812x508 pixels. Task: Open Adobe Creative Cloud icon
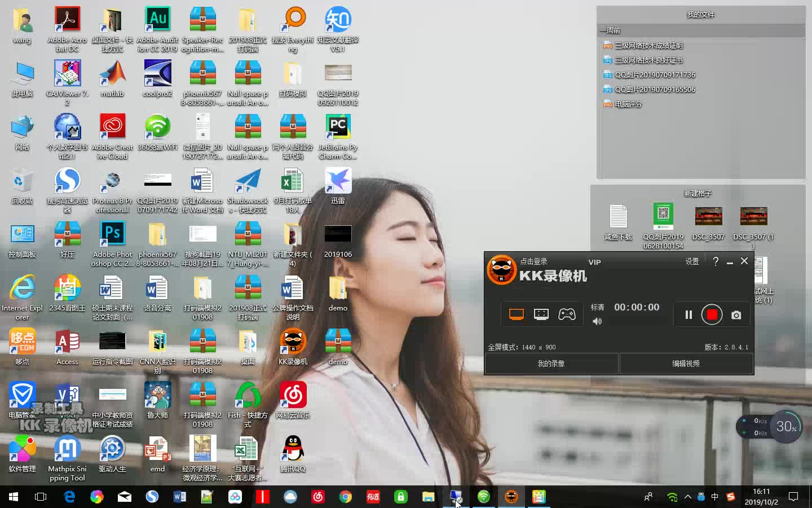(x=112, y=136)
